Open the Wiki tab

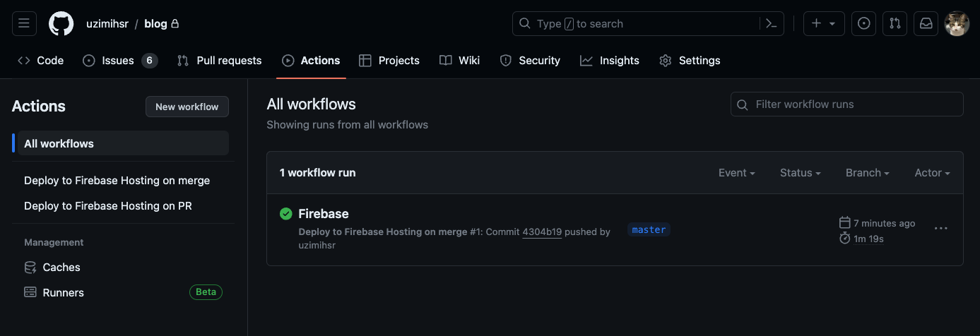coord(460,61)
